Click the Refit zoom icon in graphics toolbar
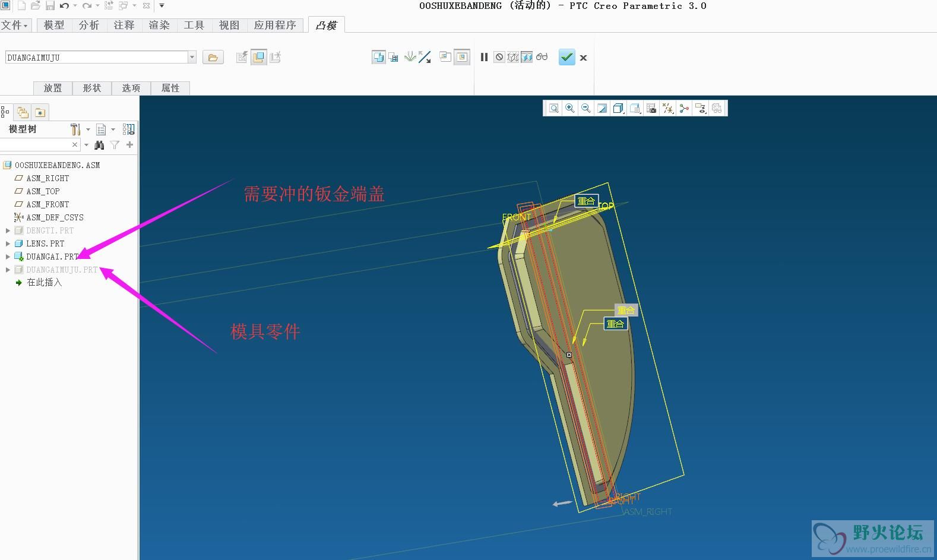The image size is (937, 560). click(553, 108)
